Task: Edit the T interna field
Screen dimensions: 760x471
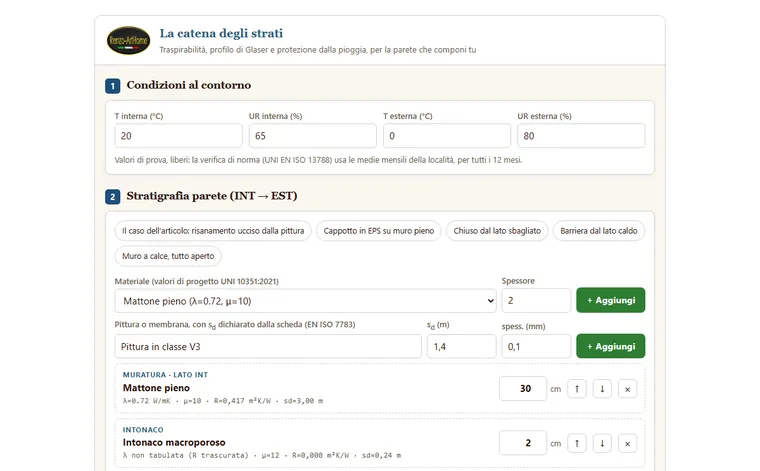Action: tap(178, 136)
